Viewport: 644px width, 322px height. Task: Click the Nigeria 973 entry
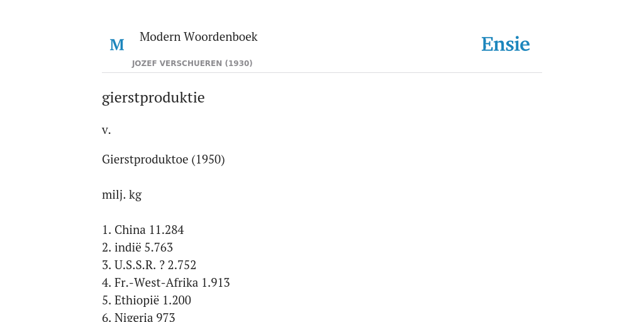tap(138, 317)
